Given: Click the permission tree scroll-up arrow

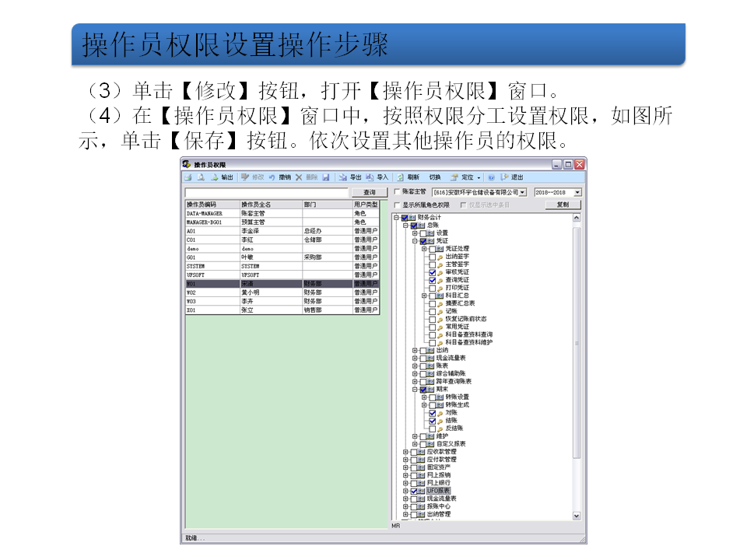Looking at the screenshot, I should pyautogui.click(x=577, y=218).
